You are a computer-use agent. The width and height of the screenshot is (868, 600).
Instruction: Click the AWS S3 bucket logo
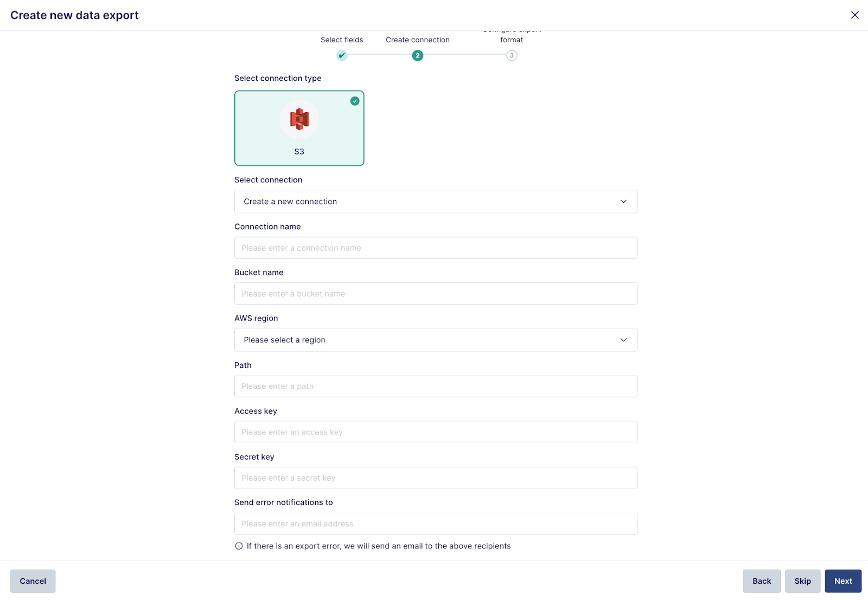point(299,119)
